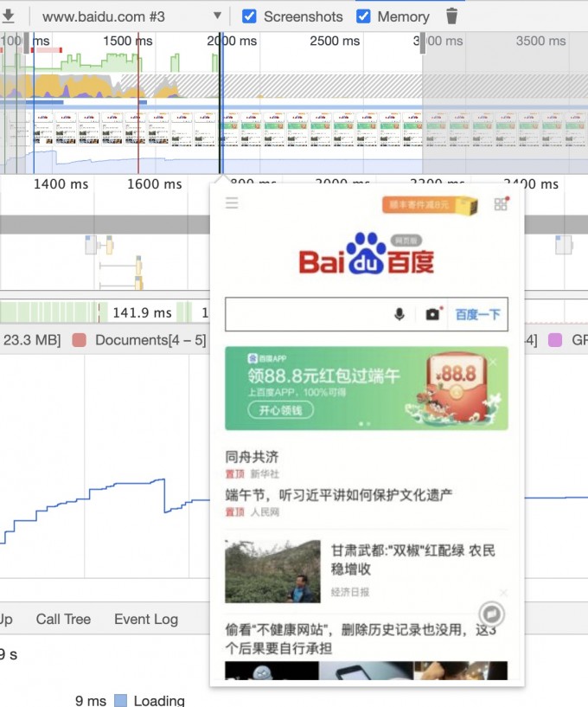Click the 141.9 ms frame in timeline
The width and height of the screenshot is (588, 707).
tap(142, 312)
